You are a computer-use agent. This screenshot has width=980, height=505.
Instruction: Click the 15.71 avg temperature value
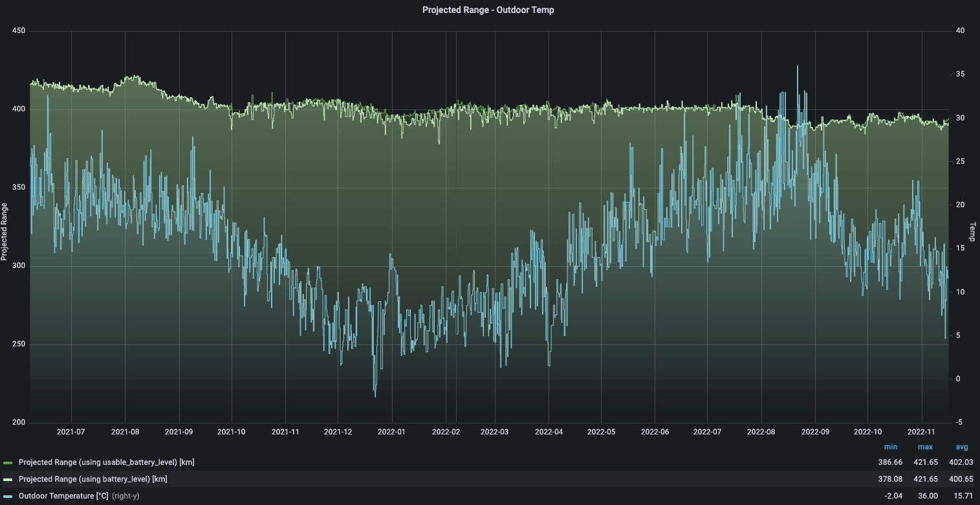964,496
